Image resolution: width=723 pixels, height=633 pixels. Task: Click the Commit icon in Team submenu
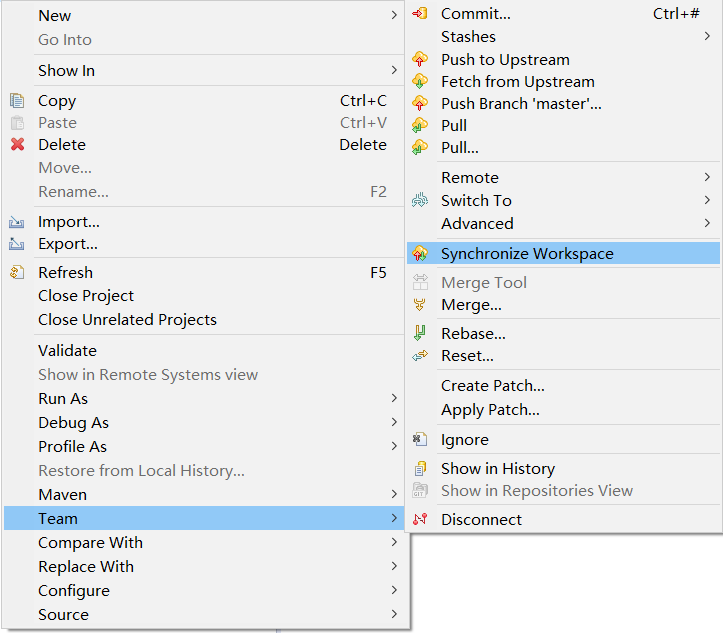[420, 14]
